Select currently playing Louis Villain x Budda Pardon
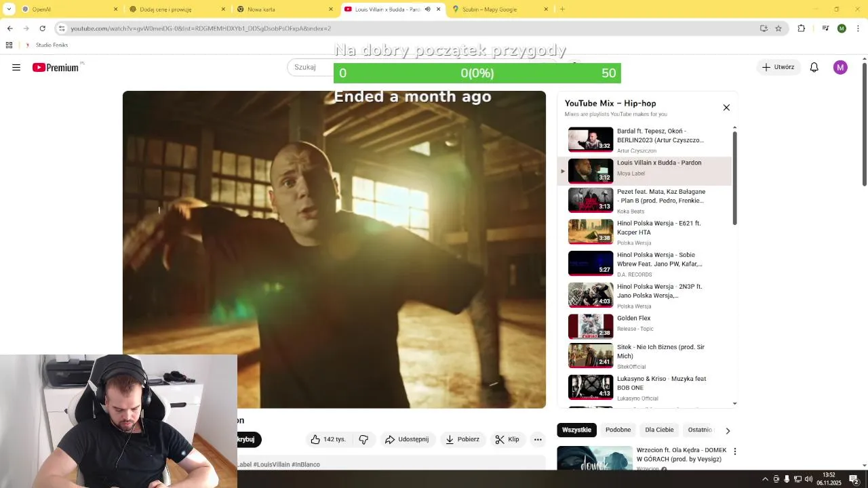Viewport: 868px width, 488px height. pos(644,171)
